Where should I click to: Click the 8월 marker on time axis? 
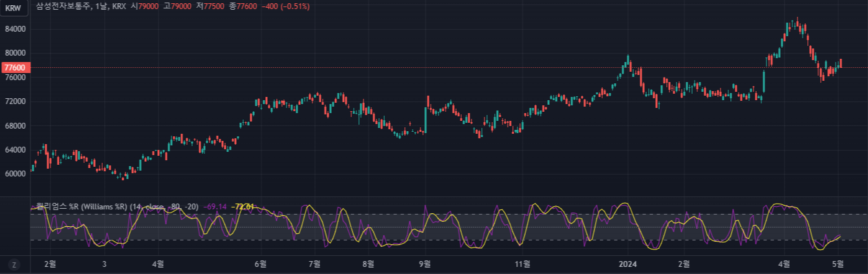tap(368, 264)
